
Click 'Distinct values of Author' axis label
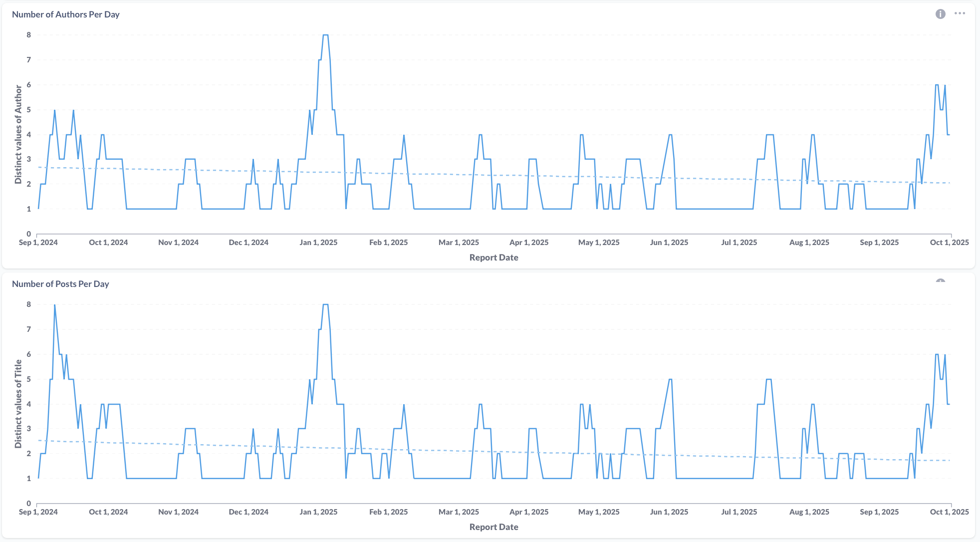pyautogui.click(x=18, y=134)
